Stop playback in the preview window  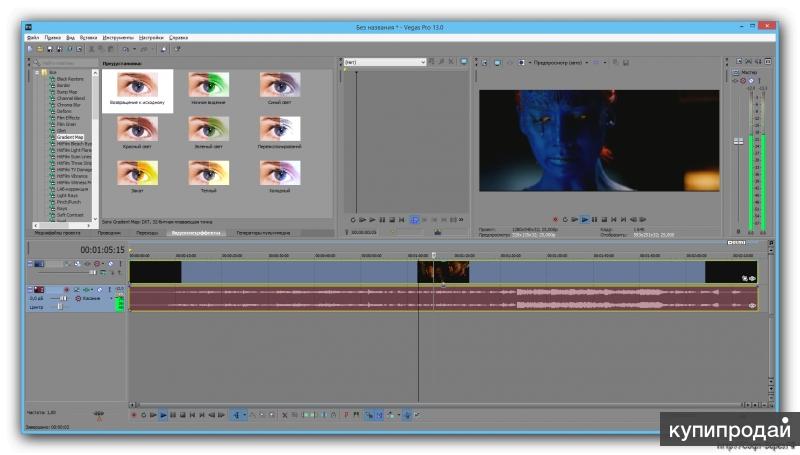point(604,219)
